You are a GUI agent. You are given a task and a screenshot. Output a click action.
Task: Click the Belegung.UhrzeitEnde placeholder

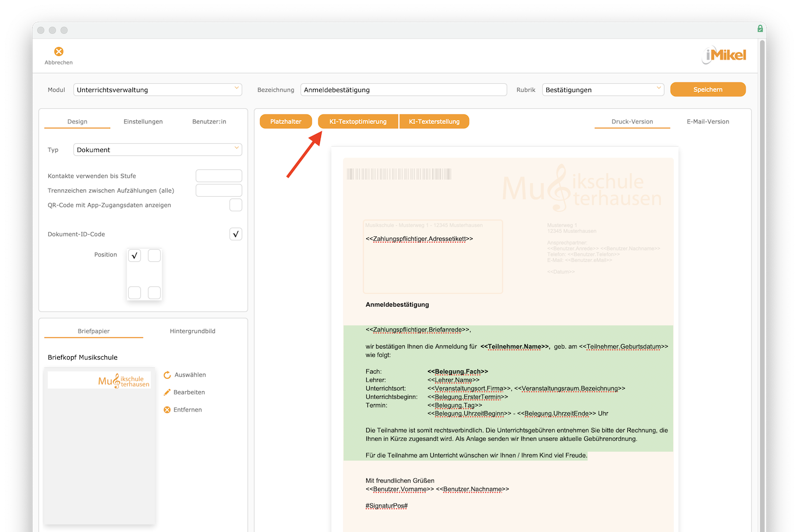(x=557, y=414)
